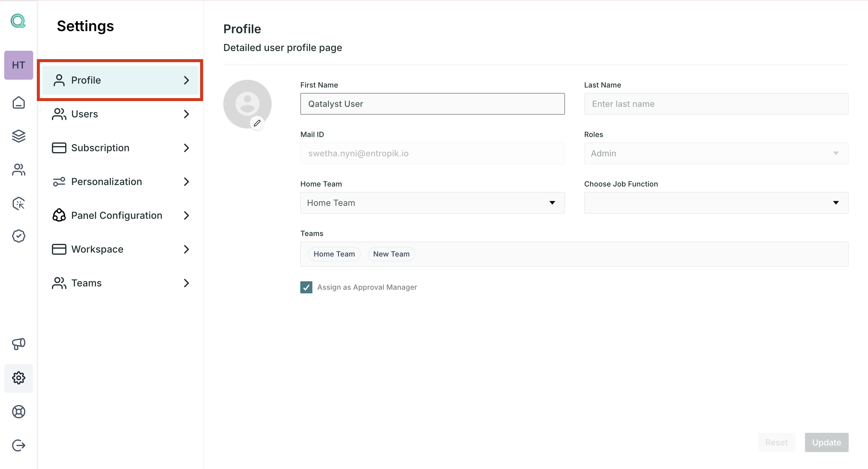
Task: Expand Users chevron arrow
Action: pos(186,114)
